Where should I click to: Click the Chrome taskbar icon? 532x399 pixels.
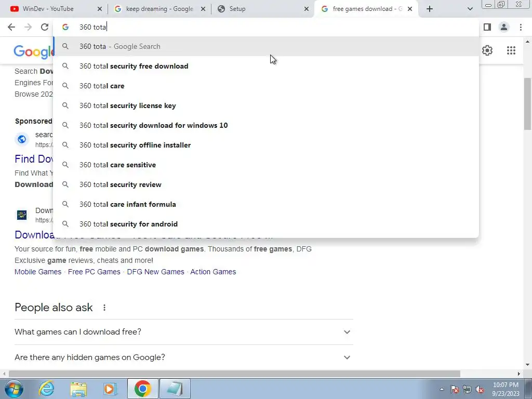[x=142, y=389]
